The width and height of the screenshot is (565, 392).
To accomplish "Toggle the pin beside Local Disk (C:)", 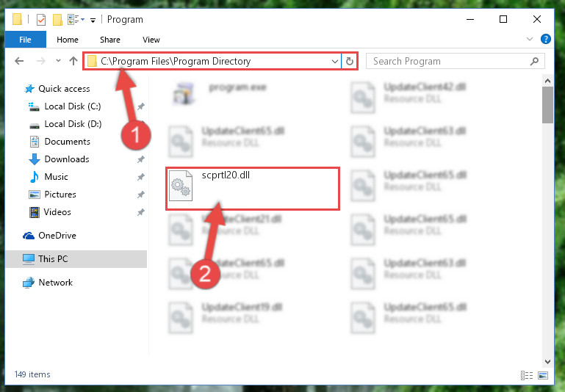I will (140, 106).
